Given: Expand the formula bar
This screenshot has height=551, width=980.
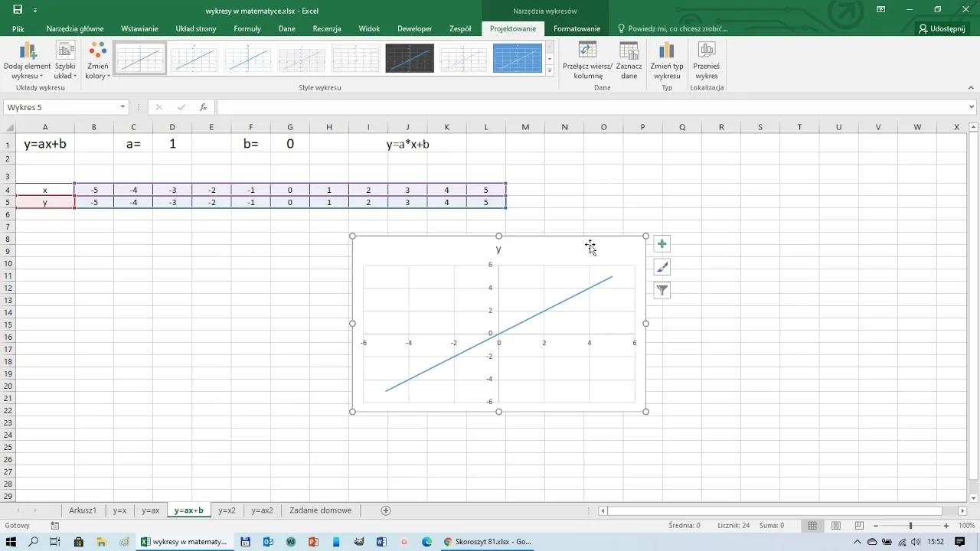Looking at the screenshot, I should pyautogui.click(x=972, y=107).
